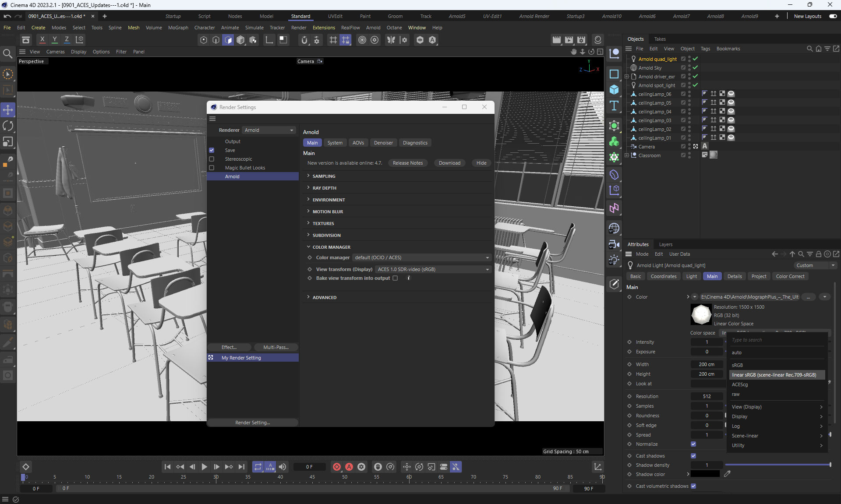Open the MoGraph menu
841x504 pixels.
pyautogui.click(x=178, y=28)
